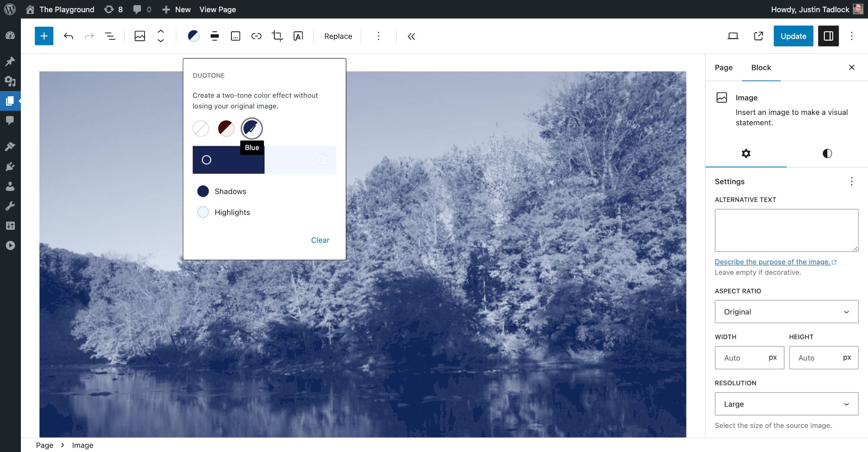Open the Aspect Ratio dropdown
This screenshot has width=868, height=452.
[786, 311]
